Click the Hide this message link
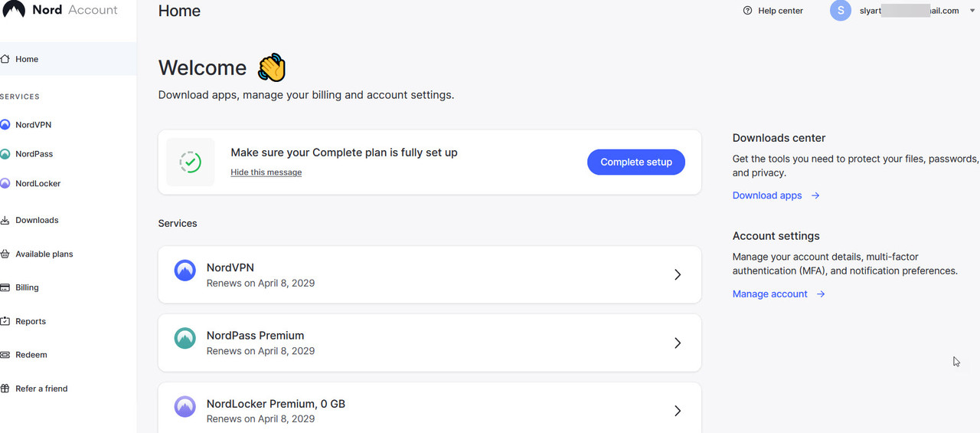 click(266, 172)
